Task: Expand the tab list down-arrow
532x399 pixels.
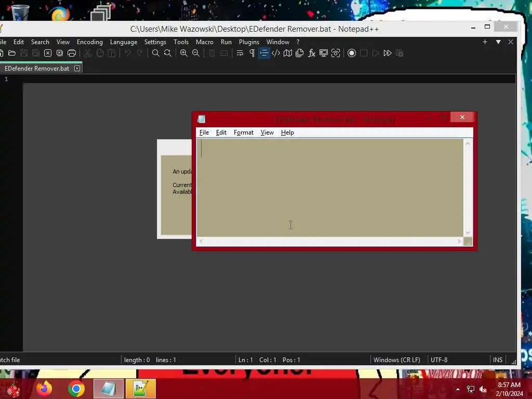Action: click(498, 42)
